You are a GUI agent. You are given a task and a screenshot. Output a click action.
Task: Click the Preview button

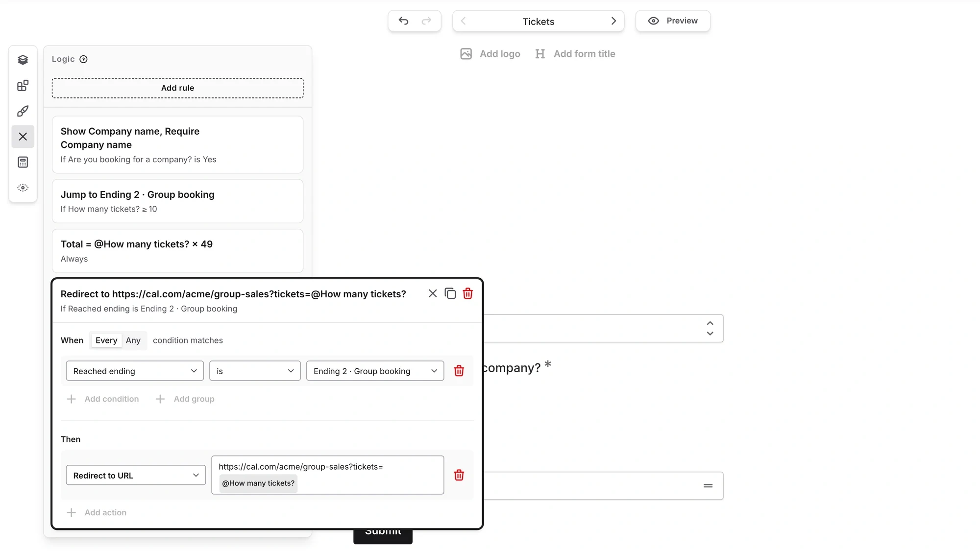[x=673, y=21]
